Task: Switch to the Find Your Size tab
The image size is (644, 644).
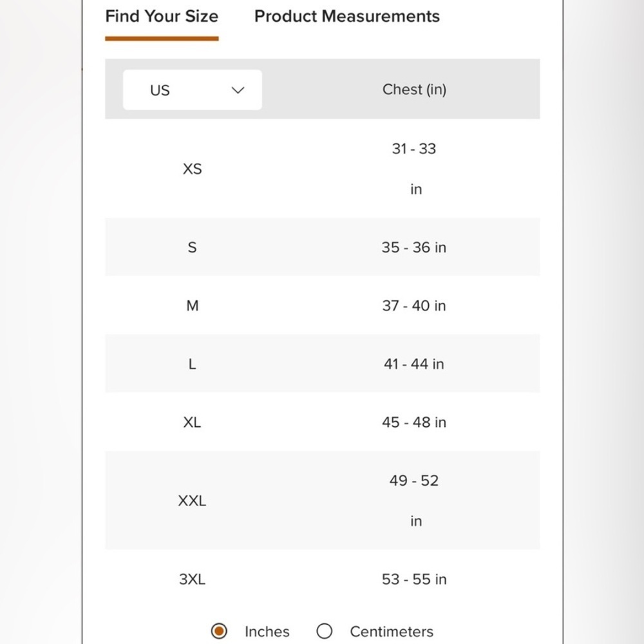Action: 162,17
